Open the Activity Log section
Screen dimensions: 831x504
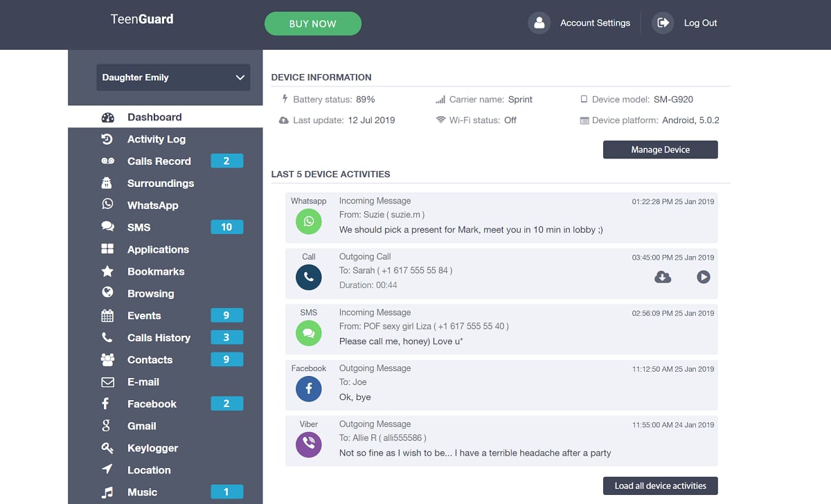pos(157,139)
